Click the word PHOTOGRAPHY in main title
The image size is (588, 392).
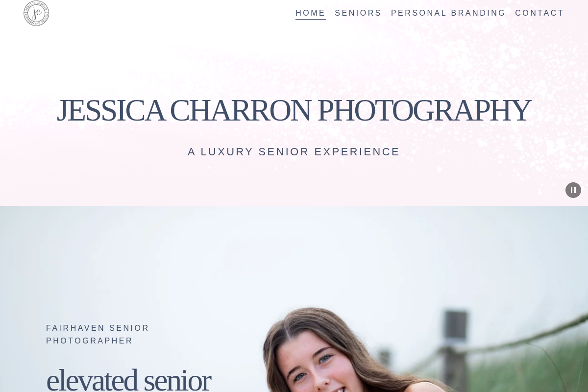point(424,110)
